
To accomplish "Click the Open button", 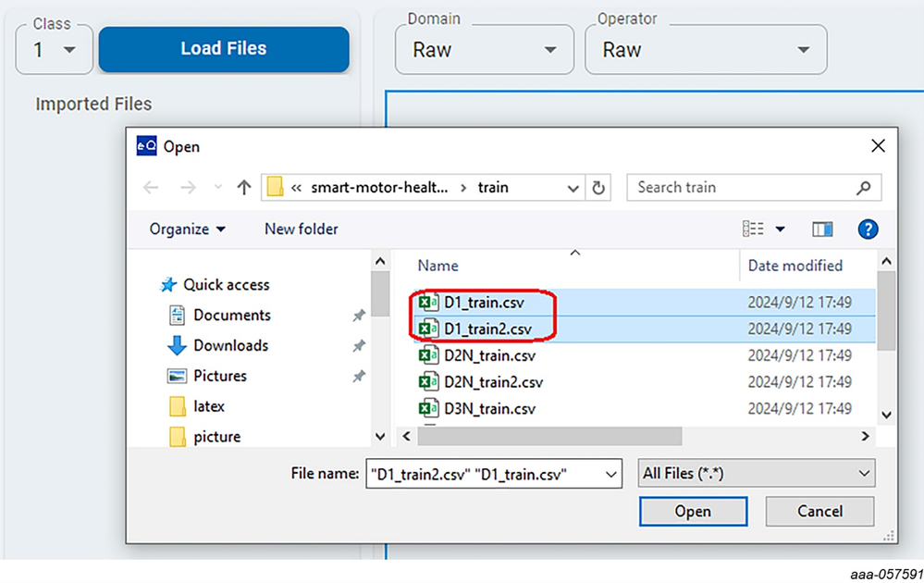I will [x=692, y=511].
